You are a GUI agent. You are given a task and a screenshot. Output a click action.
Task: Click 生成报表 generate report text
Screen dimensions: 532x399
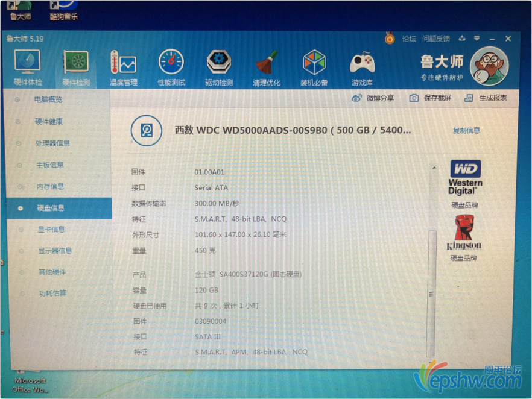point(493,98)
